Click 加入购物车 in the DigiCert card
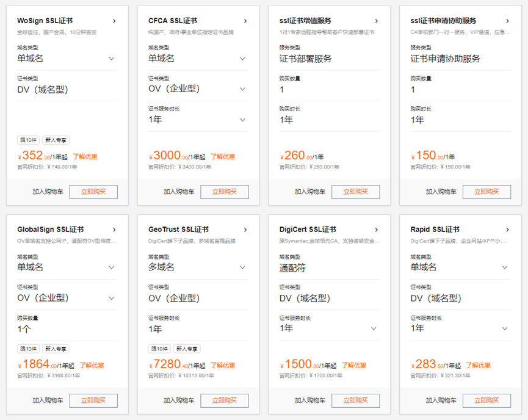The height and width of the screenshot is (420, 528). click(310, 400)
